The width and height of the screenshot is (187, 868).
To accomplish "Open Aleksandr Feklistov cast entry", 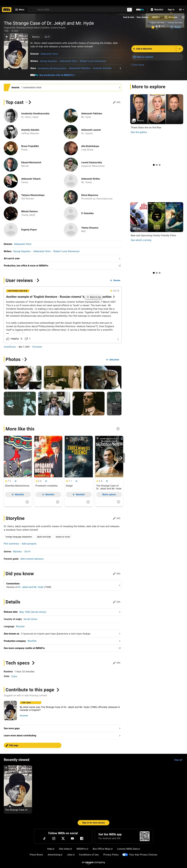I will coord(92,114).
